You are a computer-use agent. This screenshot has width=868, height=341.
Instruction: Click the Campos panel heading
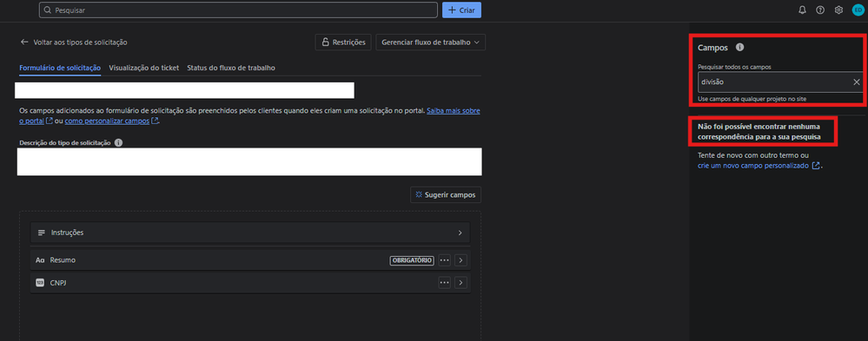point(713,48)
